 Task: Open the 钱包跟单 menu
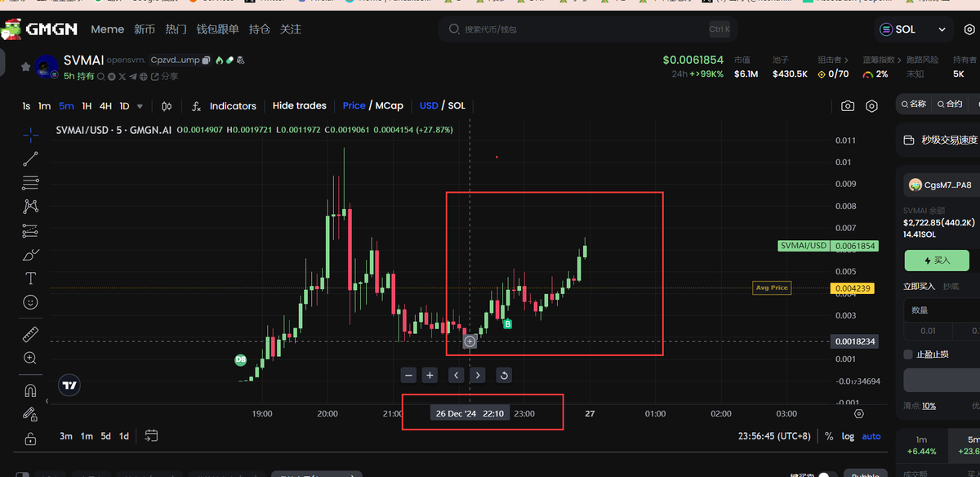point(217,29)
